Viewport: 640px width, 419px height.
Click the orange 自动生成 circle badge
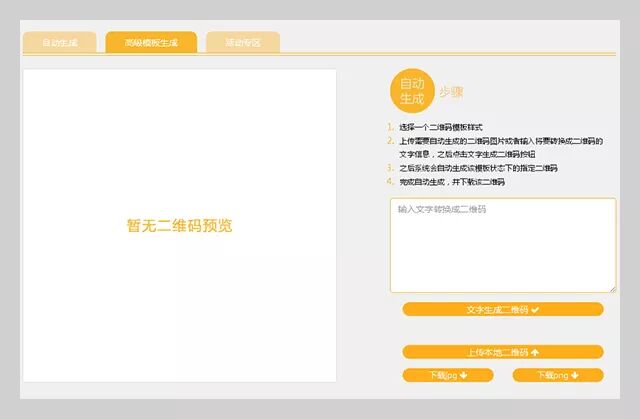[x=411, y=91]
